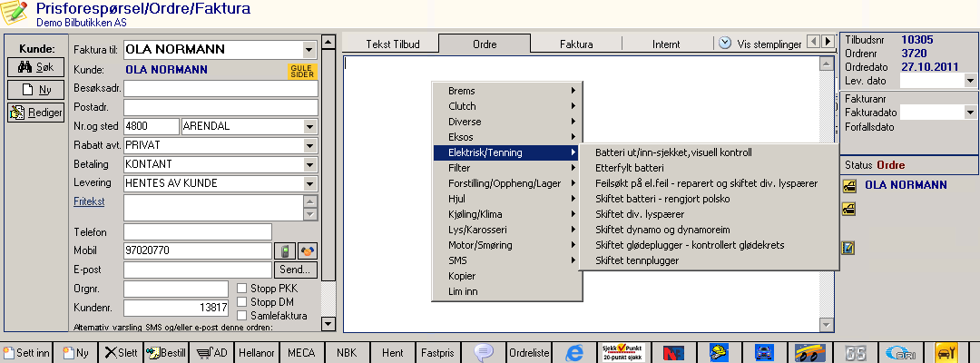This screenshot has height=363, width=980.
Task: Click the BRI logo icon in toolbar
Action: click(x=903, y=353)
